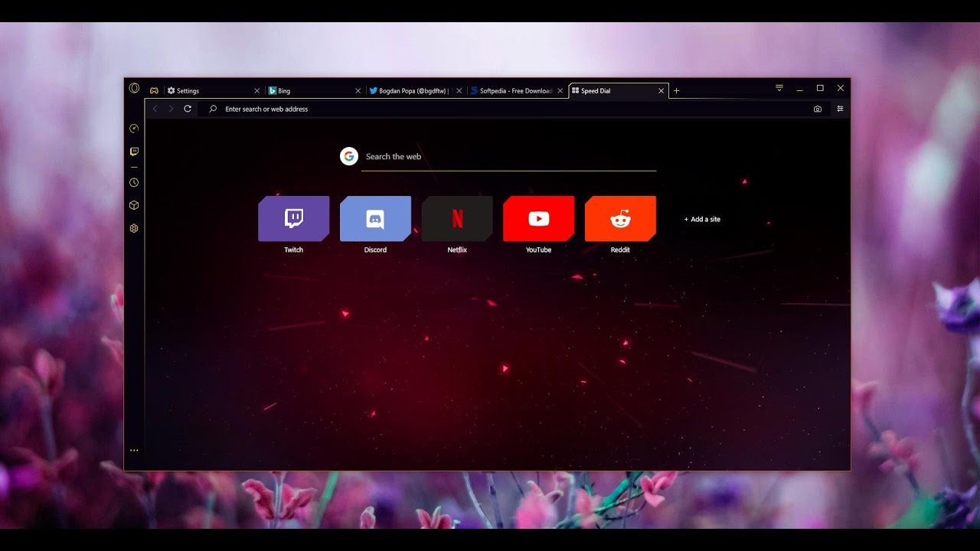Click the Netflix label under tile
This screenshot has width=980, height=551.
click(457, 249)
